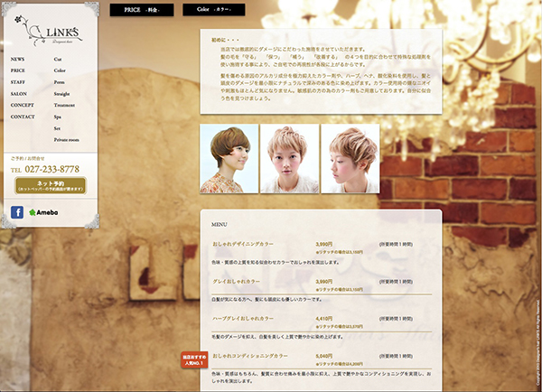The height and width of the screenshot is (392, 542).
Task: Select the Treatment submenu link
Action: pos(64,105)
